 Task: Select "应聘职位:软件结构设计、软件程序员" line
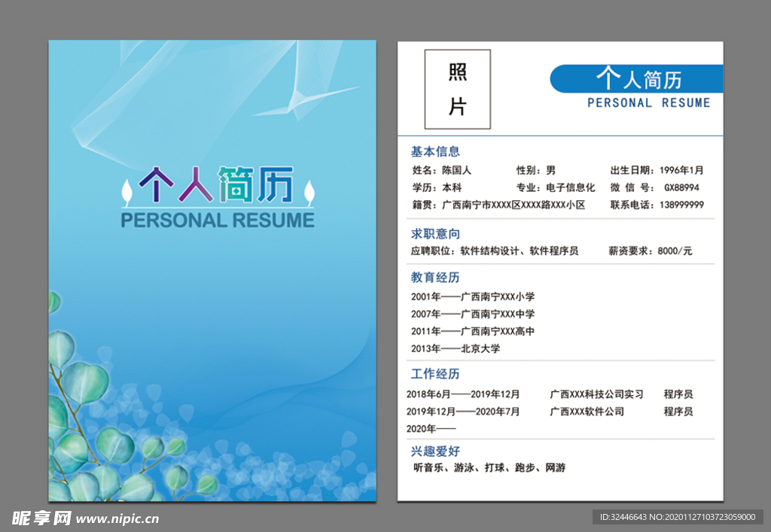click(x=495, y=251)
